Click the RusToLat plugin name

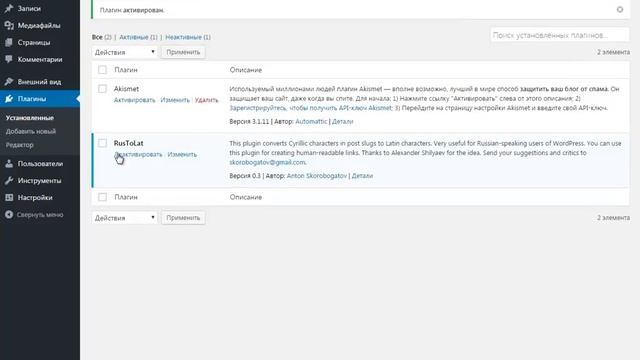click(129, 143)
